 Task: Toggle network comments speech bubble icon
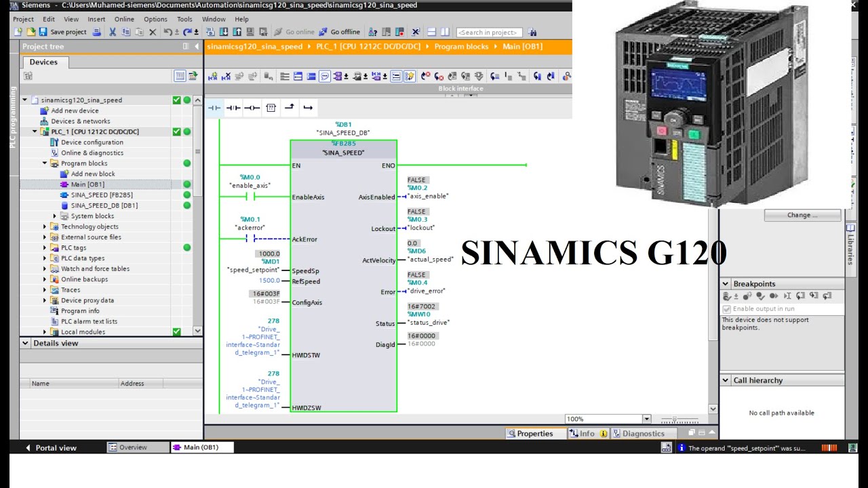[325, 77]
